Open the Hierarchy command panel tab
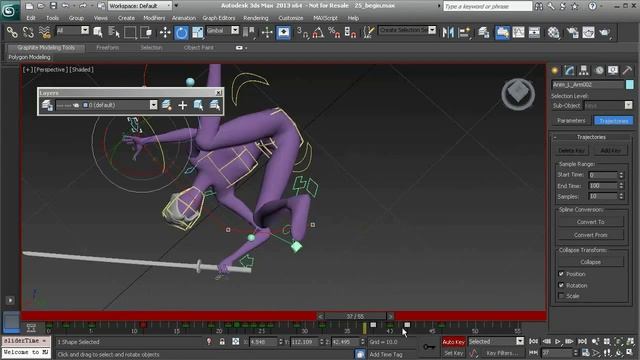This screenshot has height=360, width=640. point(584,70)
